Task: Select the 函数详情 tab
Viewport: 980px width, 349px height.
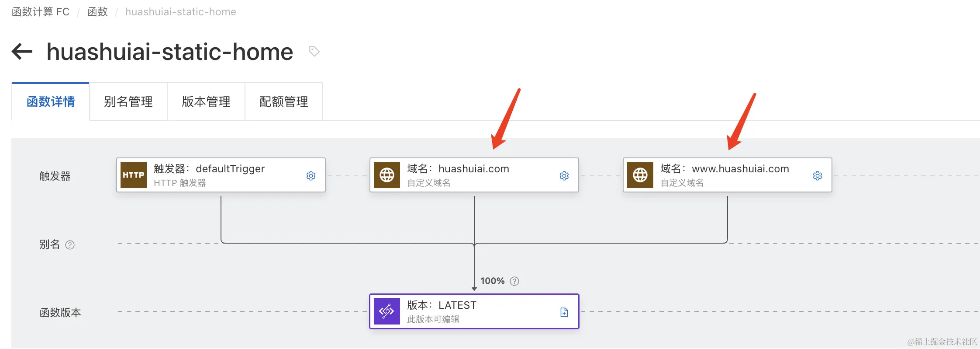Action: click(x=51, y=101)
